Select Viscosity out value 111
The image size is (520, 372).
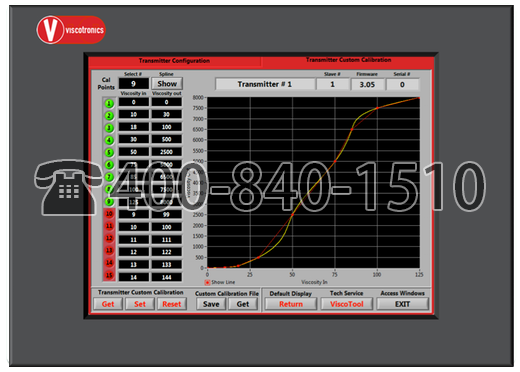pyautogui.click(x=167, y=240)
